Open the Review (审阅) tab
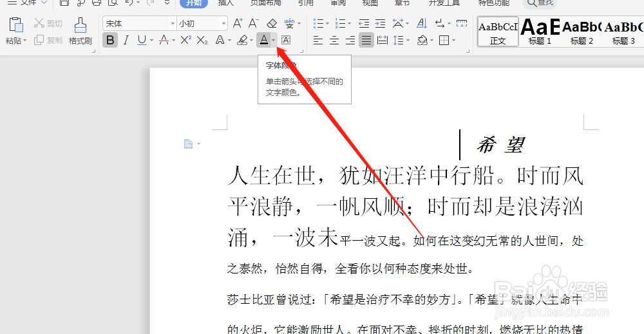Screen dimensions: 644x334 click(337, 3)
